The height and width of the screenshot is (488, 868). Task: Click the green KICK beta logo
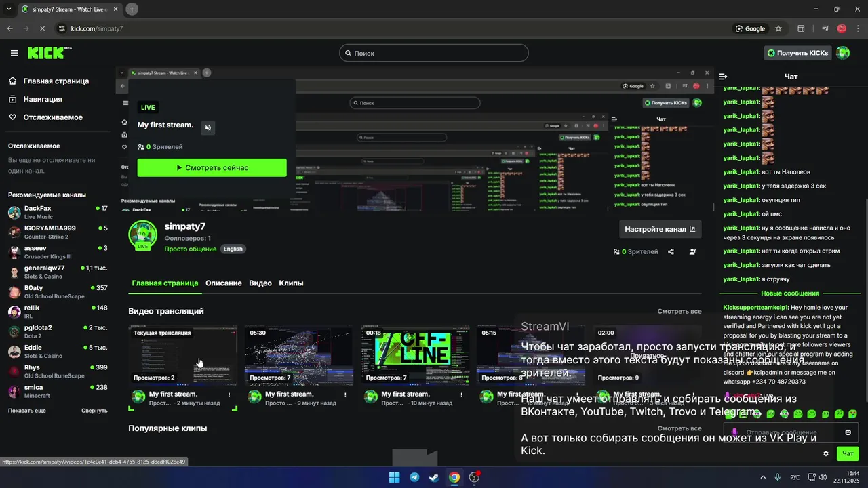tap(50, 52)
